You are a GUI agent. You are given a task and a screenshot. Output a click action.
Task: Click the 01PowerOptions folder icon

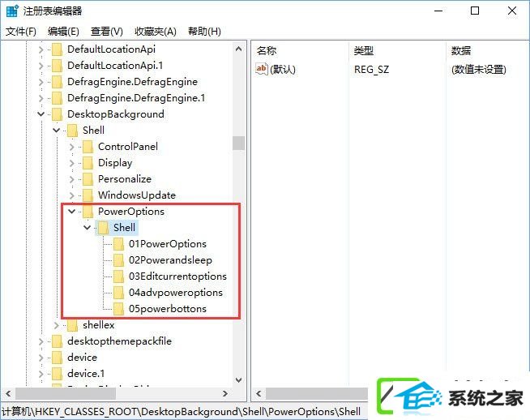click(x=118, y=244)
